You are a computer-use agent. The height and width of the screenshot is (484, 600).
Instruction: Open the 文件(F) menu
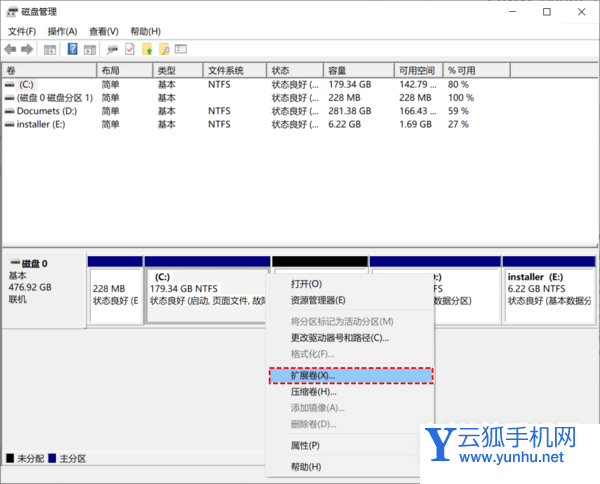pos(22,31)
